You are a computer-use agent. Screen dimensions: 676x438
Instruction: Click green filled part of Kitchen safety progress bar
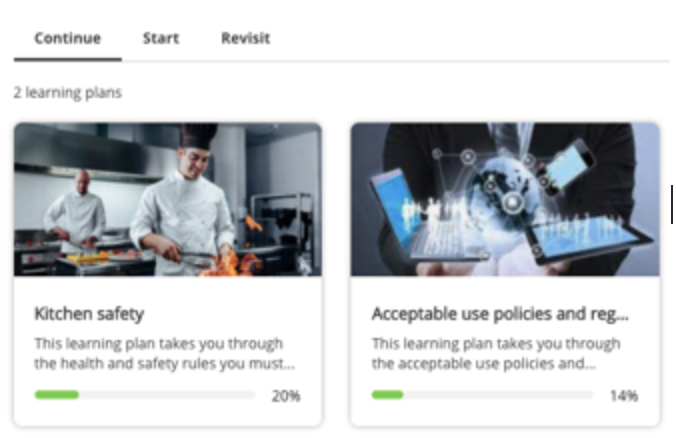coord(56,395)
